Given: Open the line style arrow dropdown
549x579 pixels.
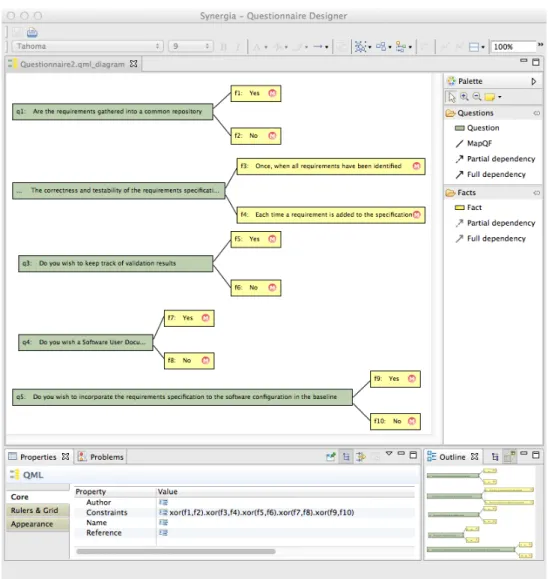Looking at the screenshot, I should 327,47.
